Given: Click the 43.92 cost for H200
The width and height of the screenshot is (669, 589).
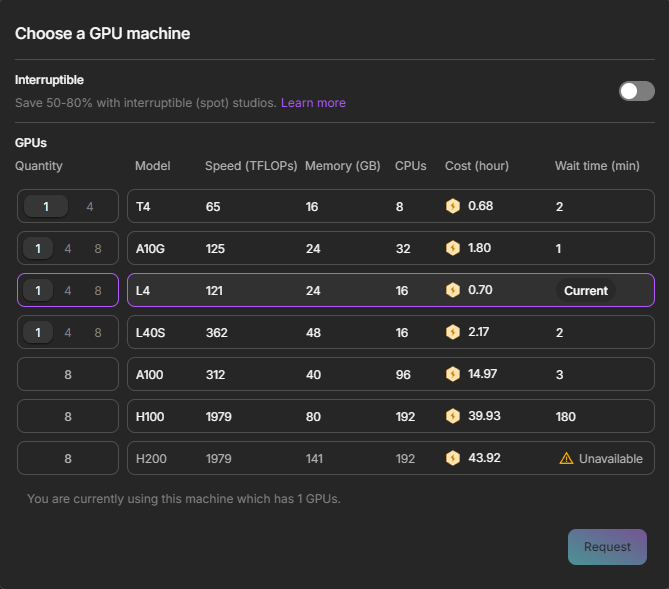Looking at the screenshot, I should (x=484, y=458).
